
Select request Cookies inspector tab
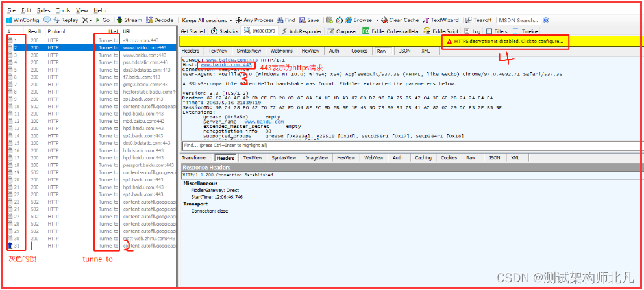(360, 51)
